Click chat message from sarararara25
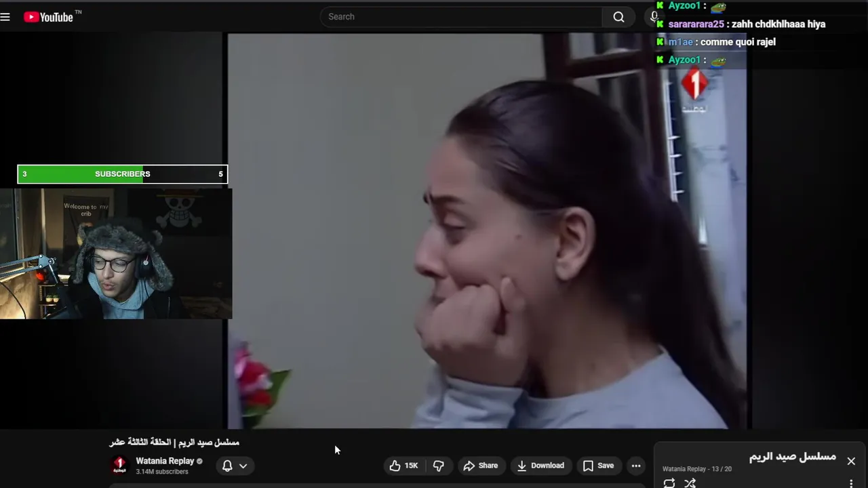 tap(741, 24)
